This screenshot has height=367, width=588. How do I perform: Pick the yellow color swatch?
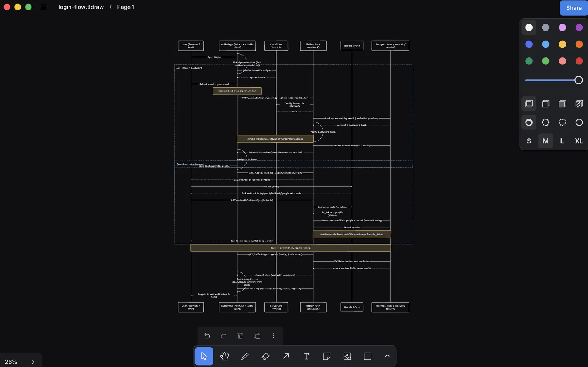pyautogui.click(x=562, y=44)
